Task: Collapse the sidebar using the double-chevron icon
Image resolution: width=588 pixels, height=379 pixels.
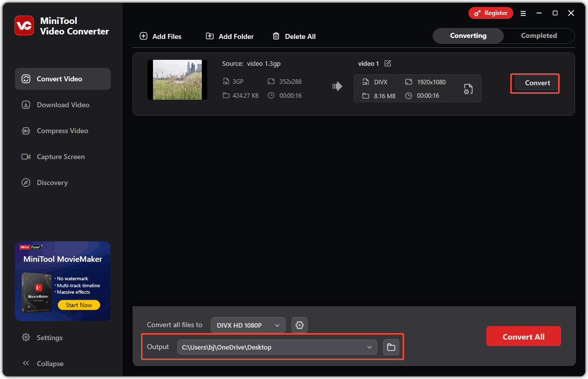Action: coord(26,363)
